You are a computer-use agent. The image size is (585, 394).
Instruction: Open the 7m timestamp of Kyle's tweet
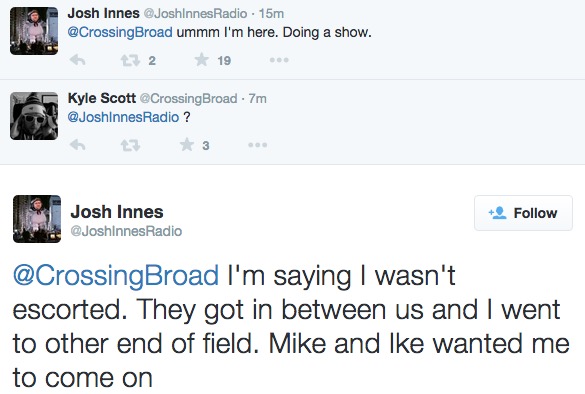click(x=258, y=98)
